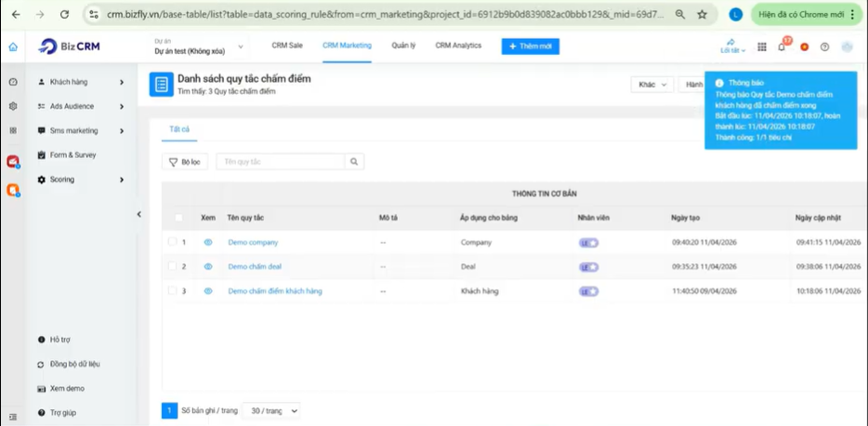
Task: Open the red mail app icon in left rail
Action: click(13, 161)
